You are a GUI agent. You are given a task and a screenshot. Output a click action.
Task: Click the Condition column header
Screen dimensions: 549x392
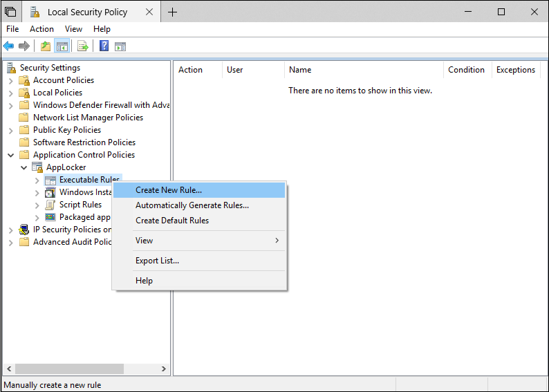(466, 70)
